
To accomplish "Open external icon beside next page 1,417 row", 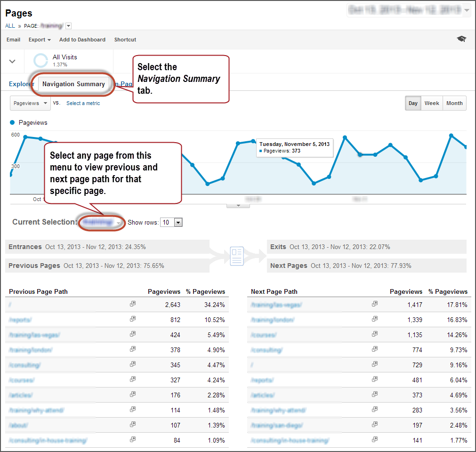I will [x=375, y=304].
